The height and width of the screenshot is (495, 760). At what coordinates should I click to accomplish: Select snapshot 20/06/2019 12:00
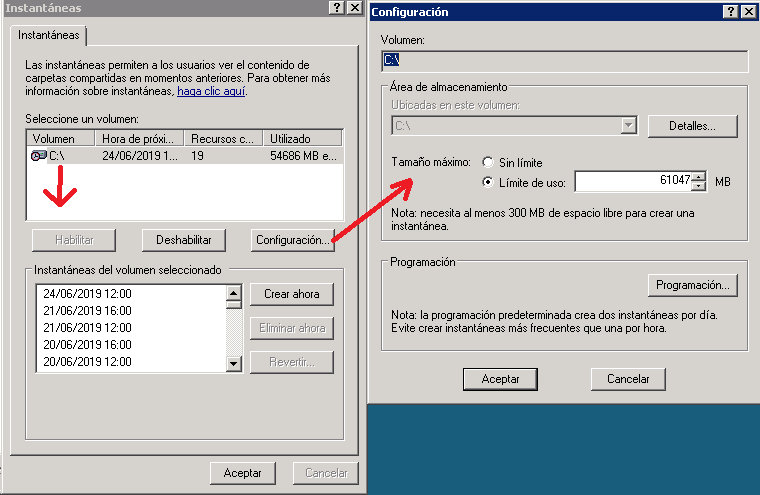click(x=87, y=362)
